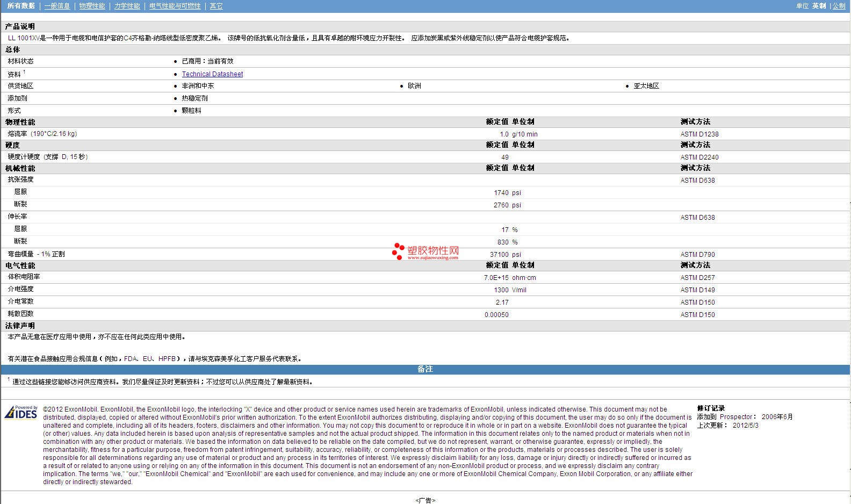Click the 欧洲 region entry
This screenshot has width=851, height=504.
pyautogui.click(x=414, y=86)
